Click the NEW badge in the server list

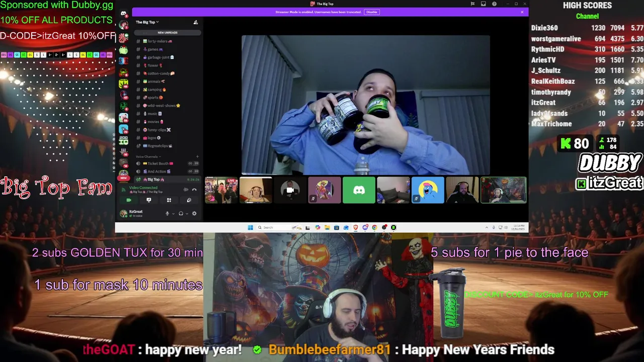pyautogui.click(x=123, y=177)
